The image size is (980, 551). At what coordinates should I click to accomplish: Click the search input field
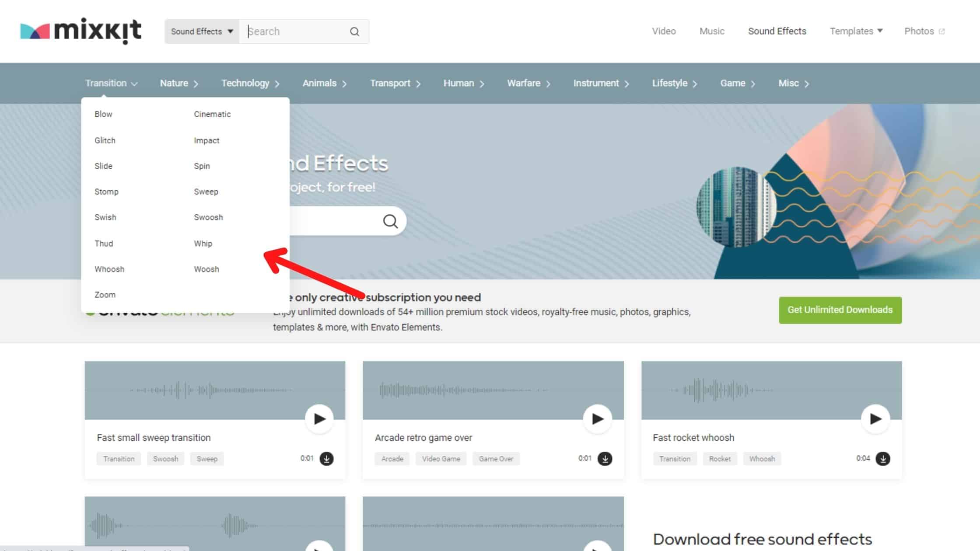pos(296,31)
